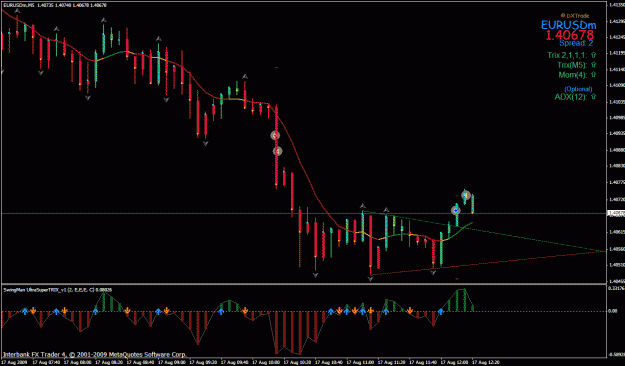This screenshot has width=625, height=366.
Task: Click the blue up arrow at 09:00 in the TRIX panel
Action: pyautogui.click(x=159, y=311)
